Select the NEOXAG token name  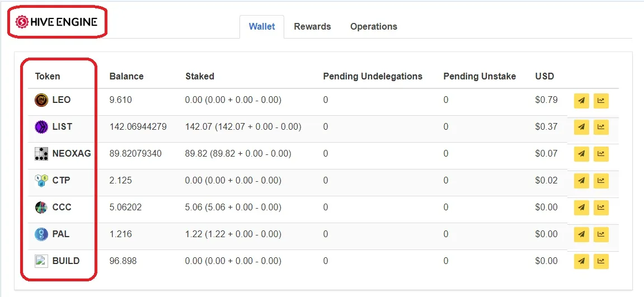(72, 154)
